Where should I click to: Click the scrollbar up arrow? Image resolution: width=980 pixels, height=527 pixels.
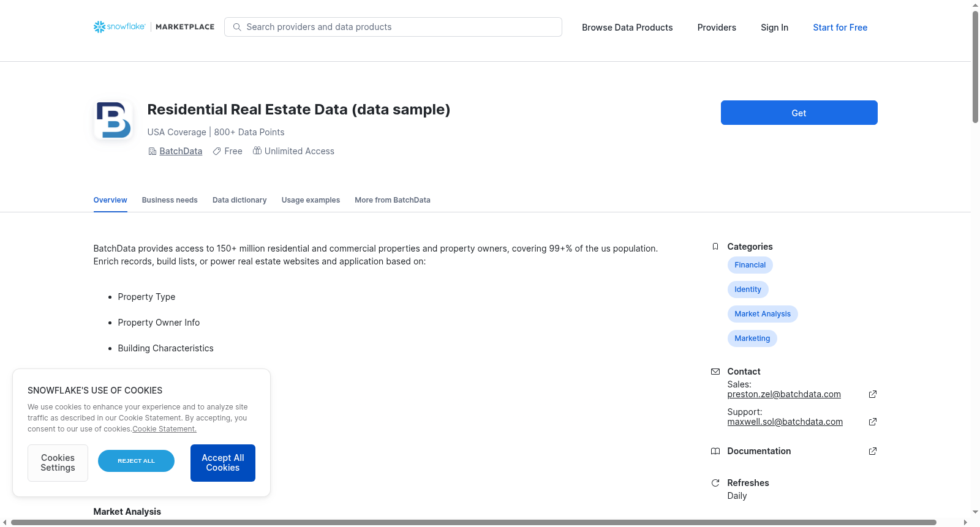(x=975, y=5)
